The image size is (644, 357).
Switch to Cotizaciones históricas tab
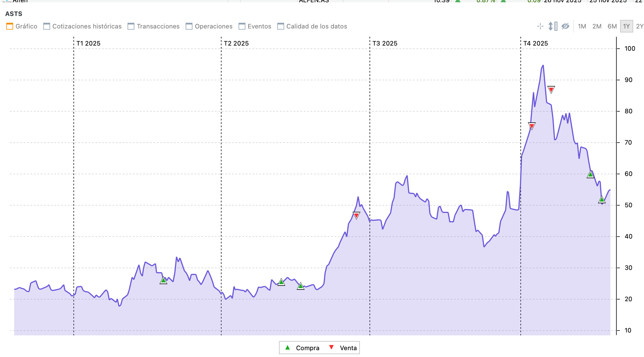click(x=87, y=26)
